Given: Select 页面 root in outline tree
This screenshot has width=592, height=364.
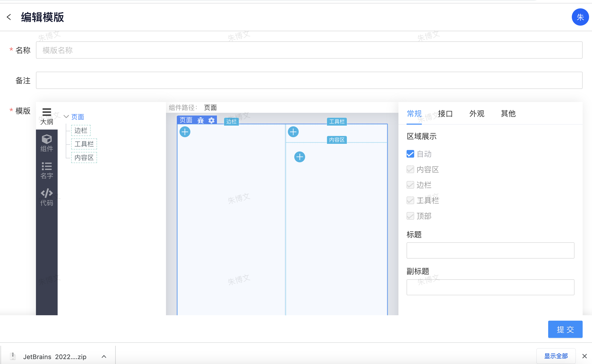Looking at the screenshot, I should point(78,117).
